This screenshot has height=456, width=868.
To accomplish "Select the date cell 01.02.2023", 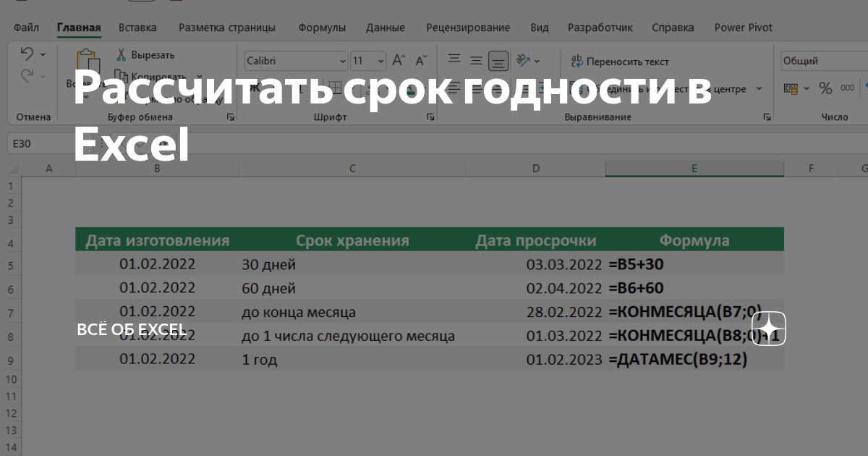I will [536, 360].
